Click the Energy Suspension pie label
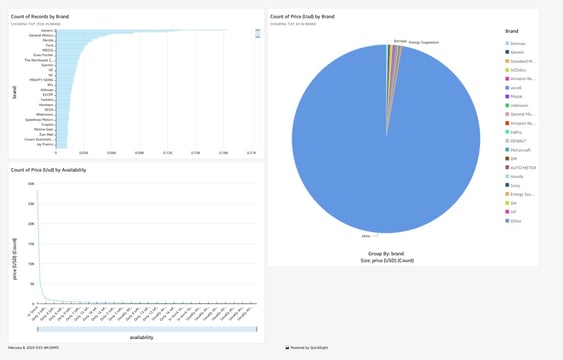This screenshot has height=360, width=563. pyautogui.click(x=424, y=42)
